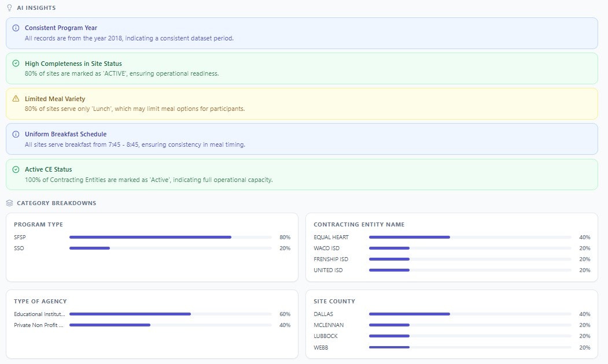Viewport: 608px width, 364px height.
Task: Click the 20% value for UNITED ISD
Action: click(x=585, y=270)
